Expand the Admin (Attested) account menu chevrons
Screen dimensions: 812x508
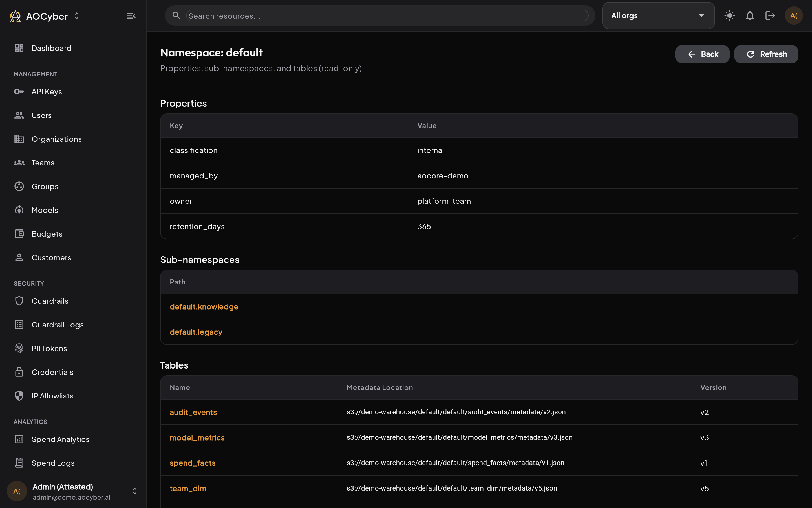[x=134, y=491]
